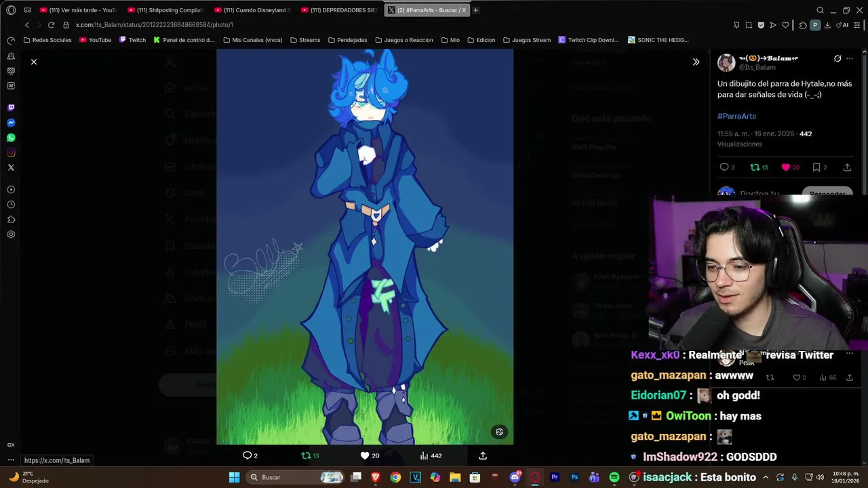
Task: Expand the system tray hidden icons chevron
Action: 766,477
